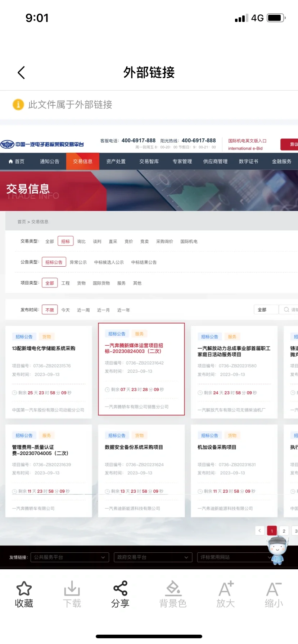
Task: Click the search magnifier icon
Action: 287,309
